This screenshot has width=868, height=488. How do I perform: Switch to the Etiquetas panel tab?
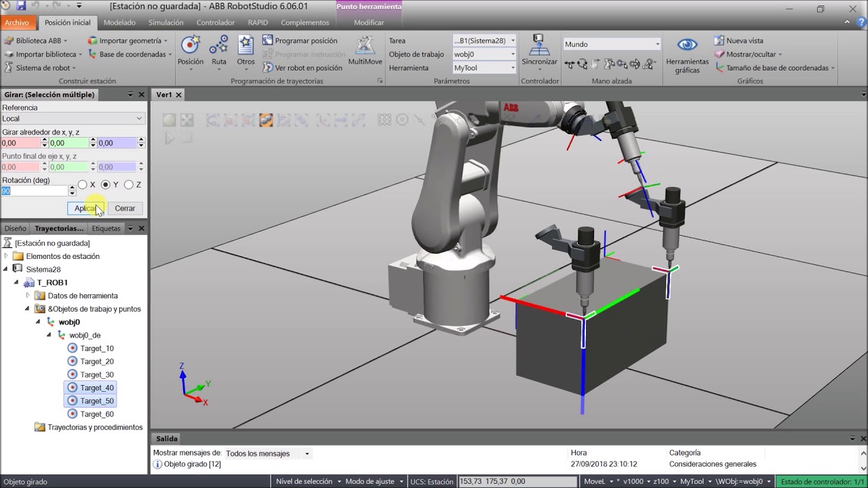point(106,228)
